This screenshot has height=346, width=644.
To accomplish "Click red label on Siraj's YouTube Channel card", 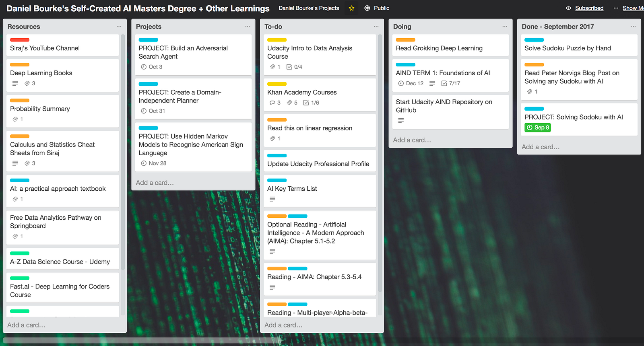I will [x=20, y=40].
